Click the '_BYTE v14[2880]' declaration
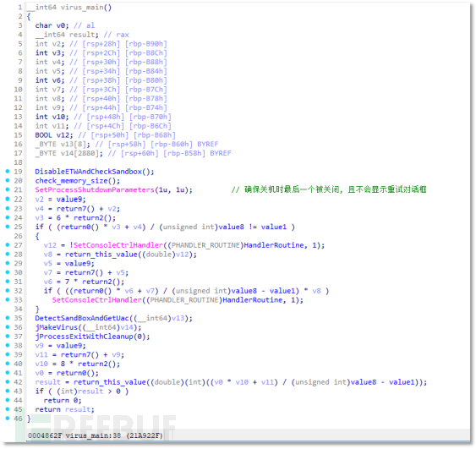The image size is (476, 449). pos(69,153)
